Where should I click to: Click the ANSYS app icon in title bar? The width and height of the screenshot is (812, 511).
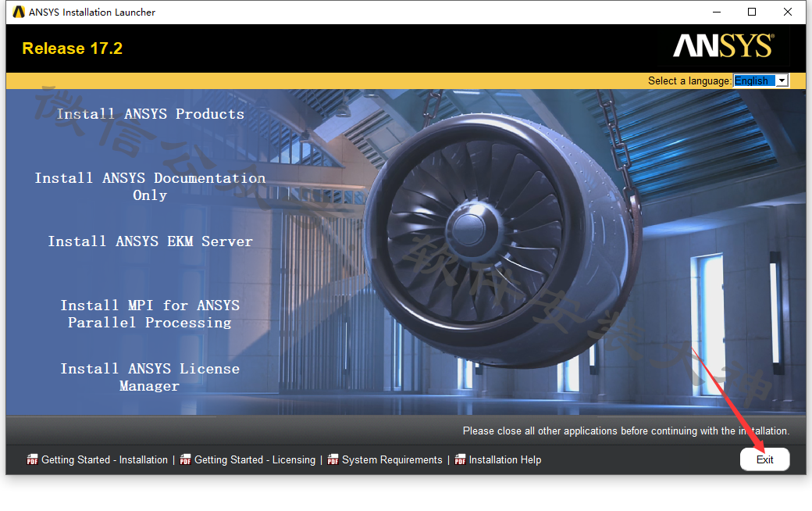(19, 12)
